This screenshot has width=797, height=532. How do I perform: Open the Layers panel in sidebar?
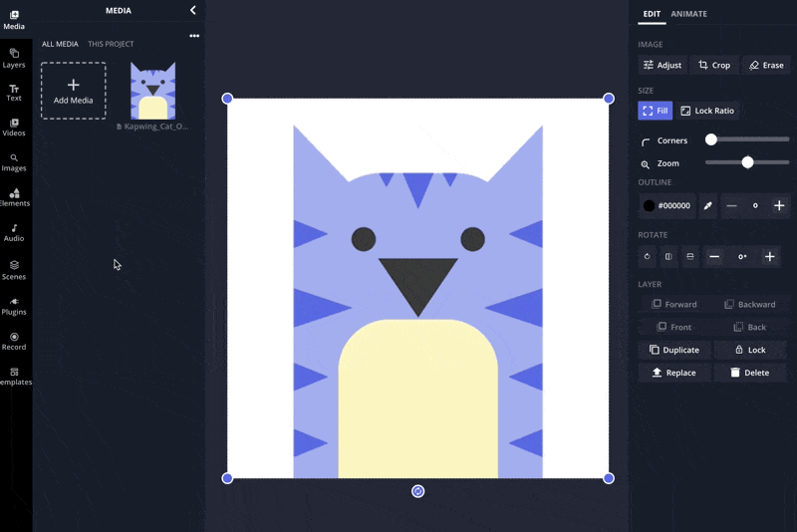[14, 58]
